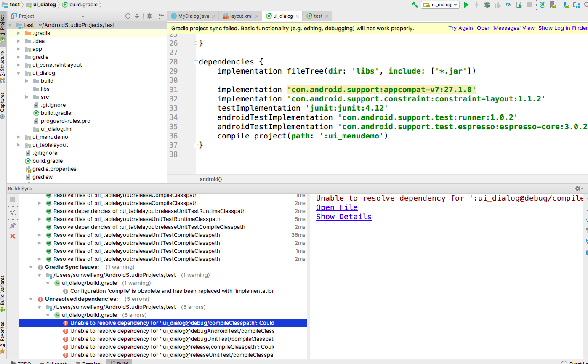Click the Make Project hammer icon
The width and height of the screenshot is (588, 364).
(x=415, y=5)
